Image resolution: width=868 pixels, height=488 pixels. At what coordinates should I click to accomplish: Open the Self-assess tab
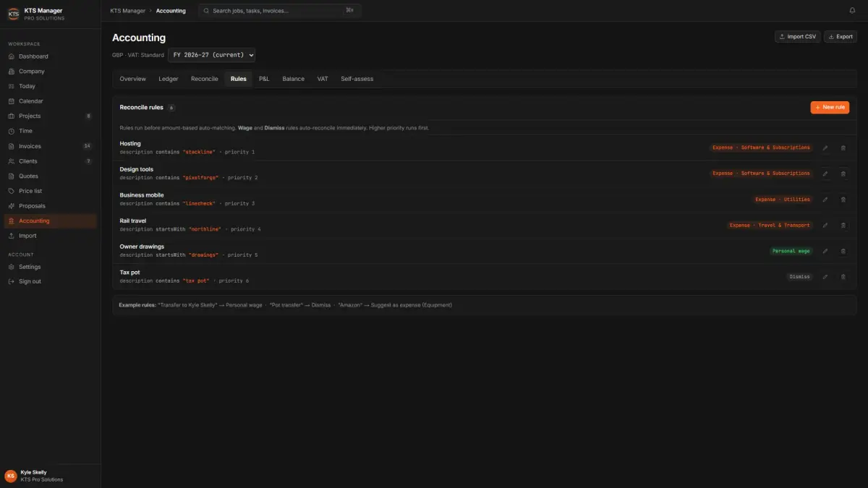pos(357,79)
